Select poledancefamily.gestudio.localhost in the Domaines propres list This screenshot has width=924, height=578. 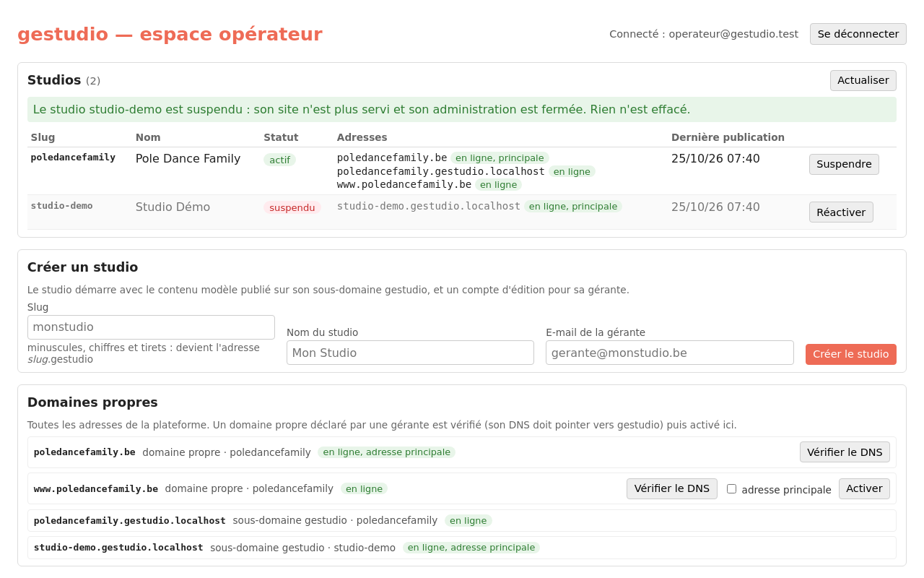coord(130,520)
